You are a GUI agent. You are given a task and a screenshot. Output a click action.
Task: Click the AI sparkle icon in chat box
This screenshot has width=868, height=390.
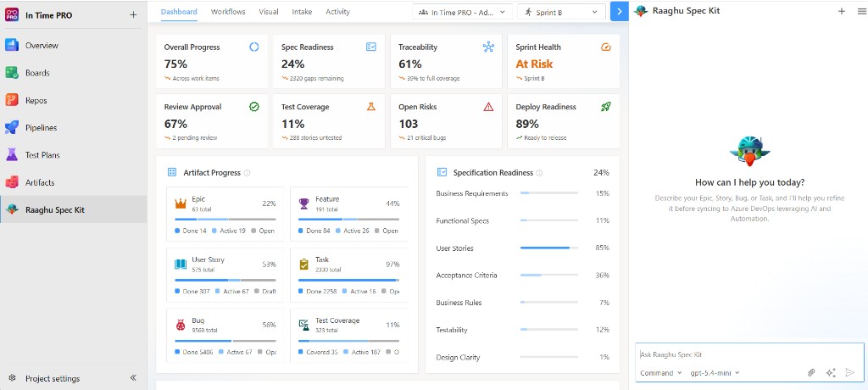pyautogui.click(x=831, y=373)
